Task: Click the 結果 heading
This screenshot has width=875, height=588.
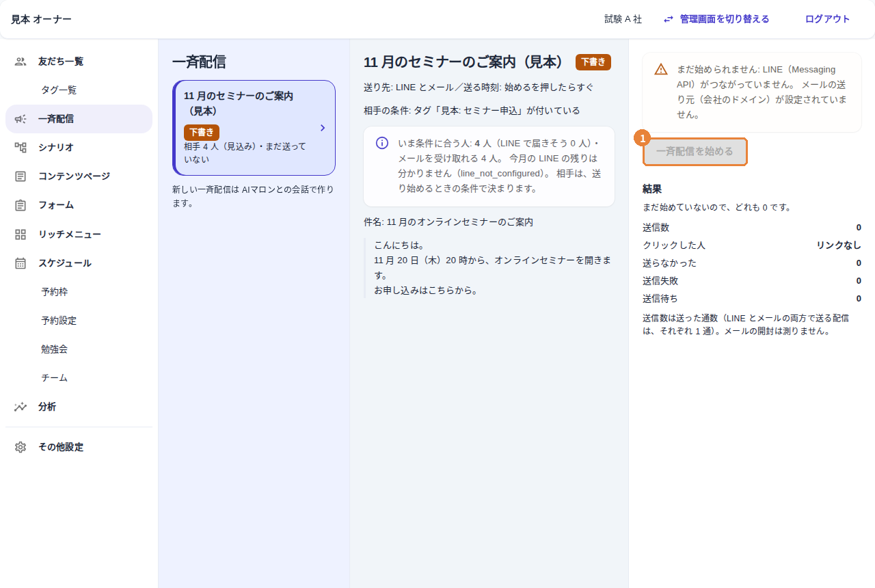Action: (652, 189)
